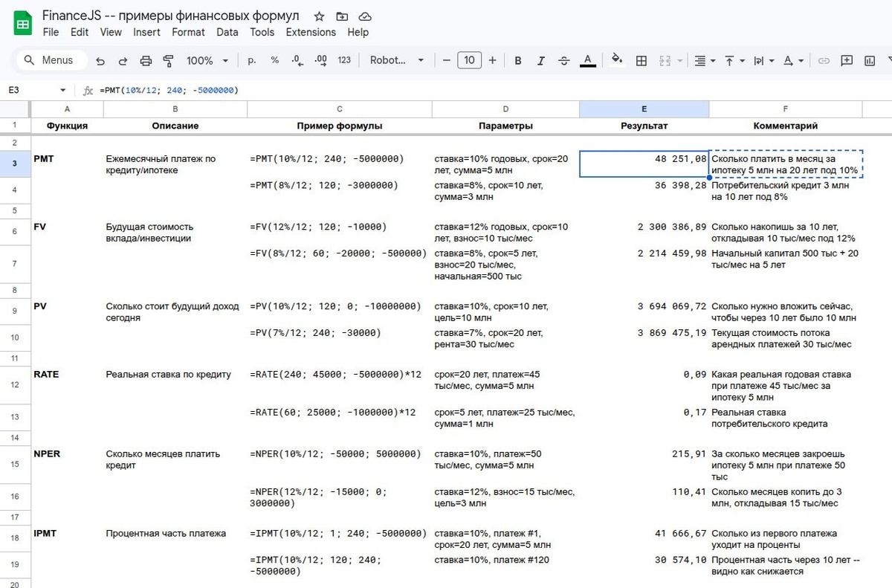Screen dimensions: 892x588
Task: Decrease decimal places
Action: (297, 60)
